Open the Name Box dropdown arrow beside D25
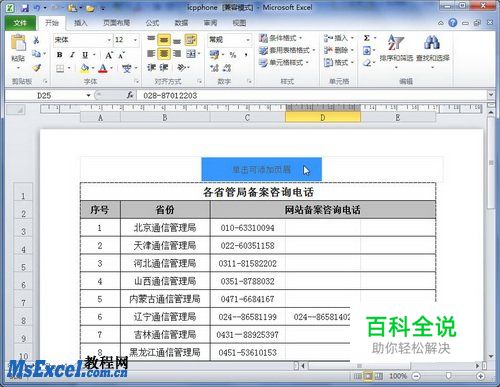Viewport: 500px width, 387px height. 88,95
